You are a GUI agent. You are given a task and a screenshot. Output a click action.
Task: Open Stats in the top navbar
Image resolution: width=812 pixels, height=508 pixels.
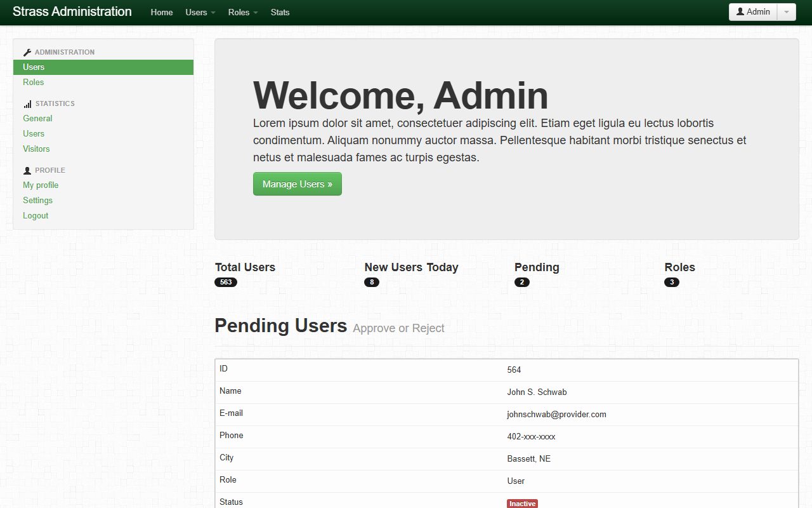click(280, 13)
